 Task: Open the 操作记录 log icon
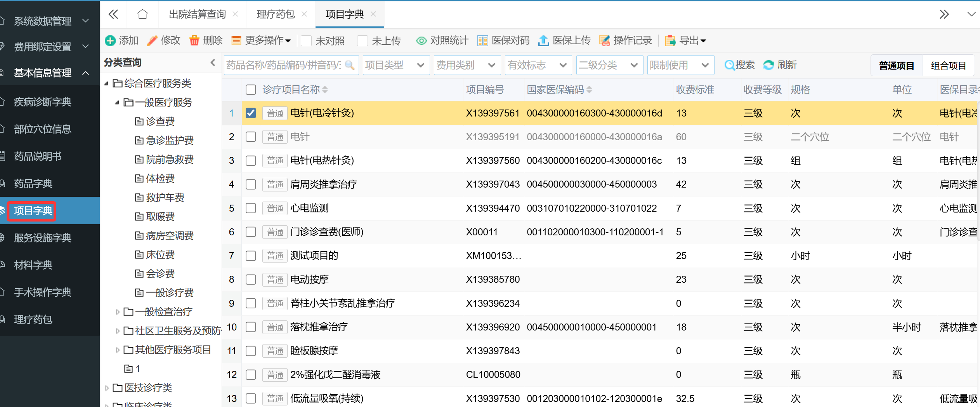604,41
